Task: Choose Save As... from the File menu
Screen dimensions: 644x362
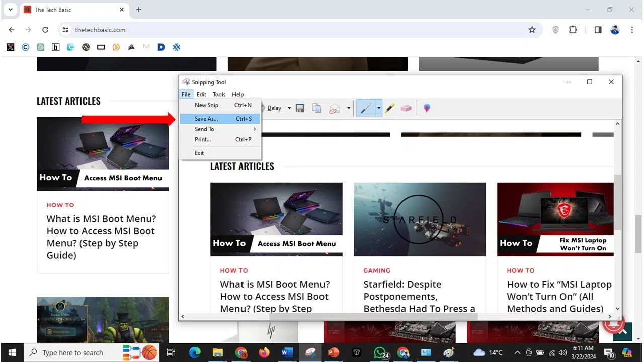Action: (220, 119)
